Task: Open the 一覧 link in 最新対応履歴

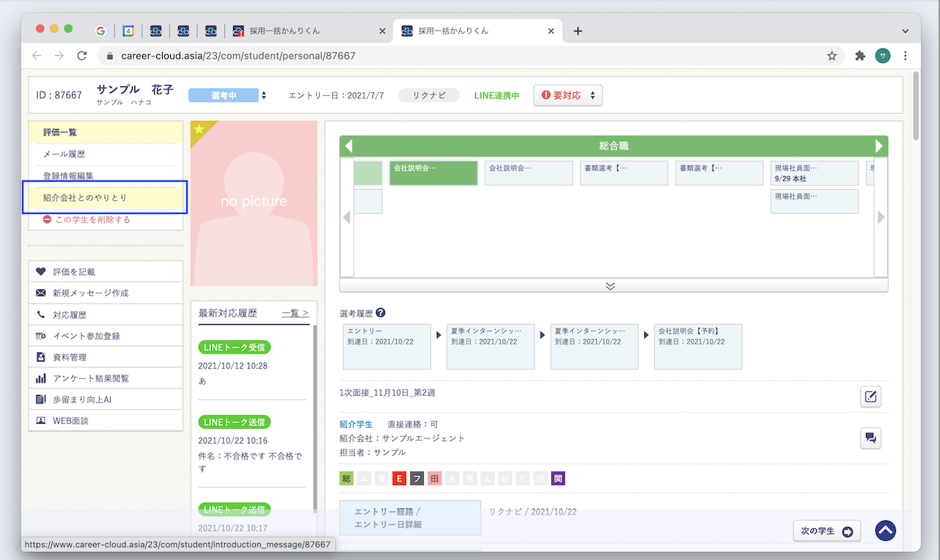Action: coord(293,313)
